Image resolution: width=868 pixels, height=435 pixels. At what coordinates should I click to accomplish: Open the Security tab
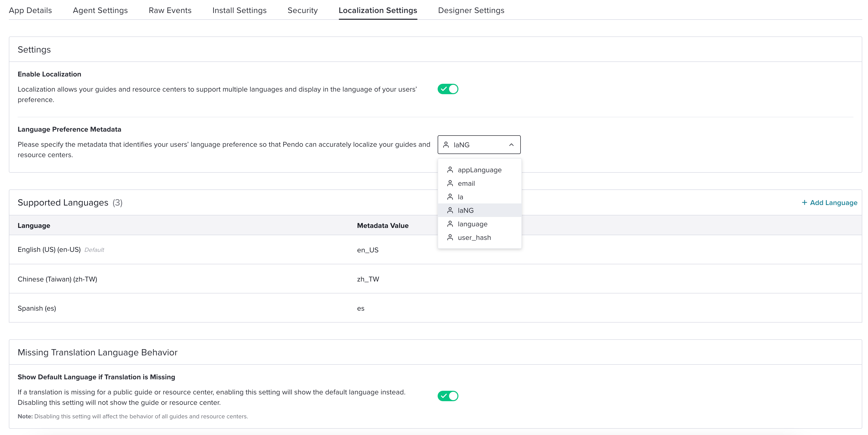pos(303,10)
